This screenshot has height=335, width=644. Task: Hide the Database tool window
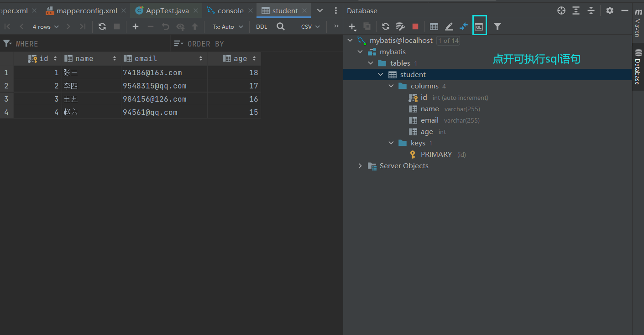click(625, 10)
